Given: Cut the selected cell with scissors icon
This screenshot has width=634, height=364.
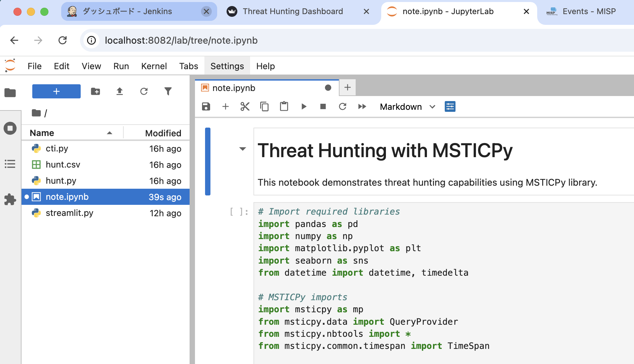Looking at the screenshot, I should click(x=245, y=106).
